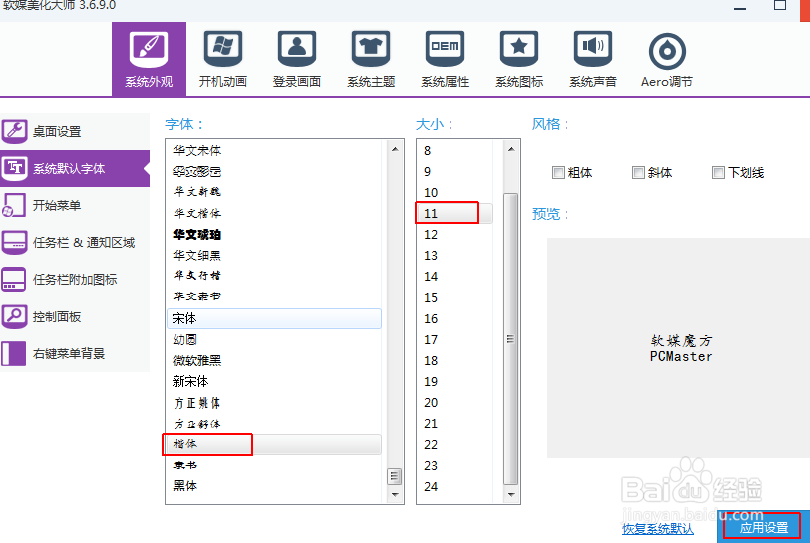The height and width of the screenshot is (543, 810).
Task: Select font size 16
Action: [455, 318]
